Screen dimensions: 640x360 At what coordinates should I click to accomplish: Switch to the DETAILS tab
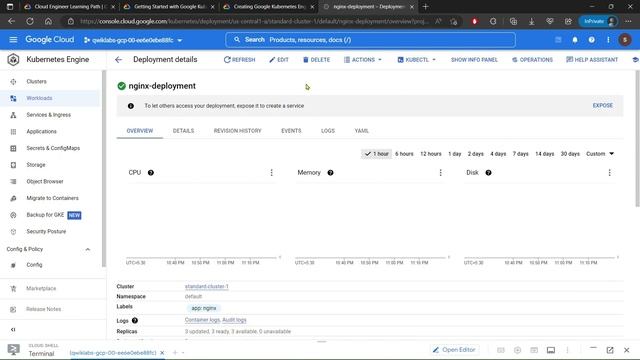tap(183, 131)
